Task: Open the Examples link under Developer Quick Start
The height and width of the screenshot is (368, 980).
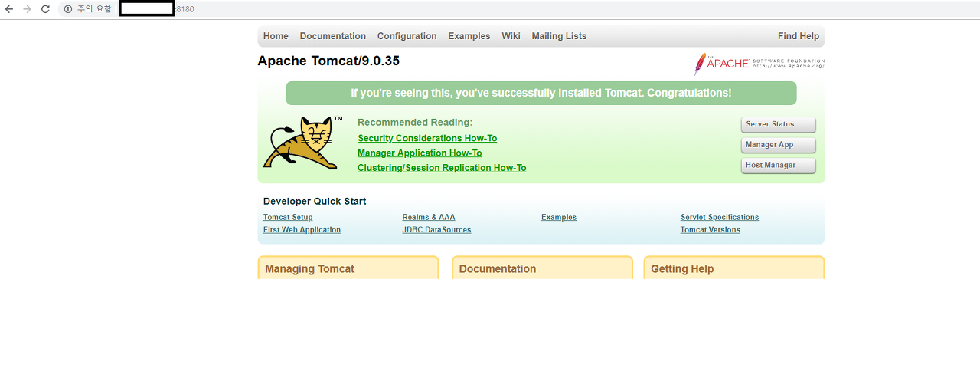Action: [559, 218]
